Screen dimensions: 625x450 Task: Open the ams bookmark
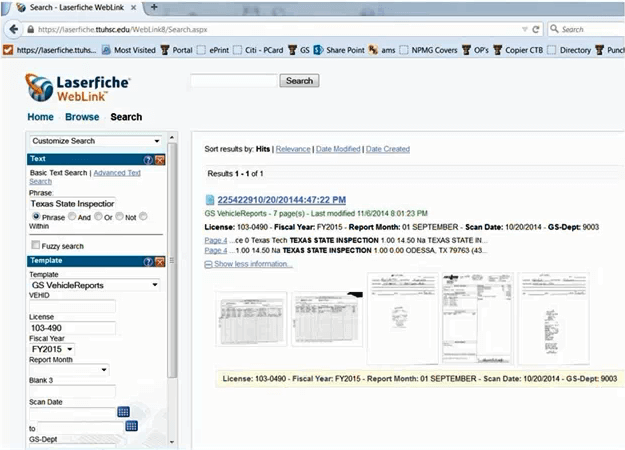tap(381, 50)
